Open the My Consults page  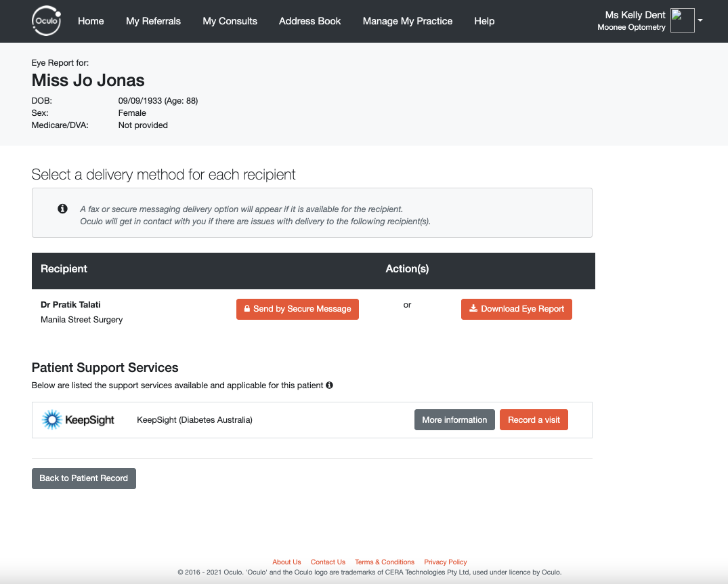(230, 21)
